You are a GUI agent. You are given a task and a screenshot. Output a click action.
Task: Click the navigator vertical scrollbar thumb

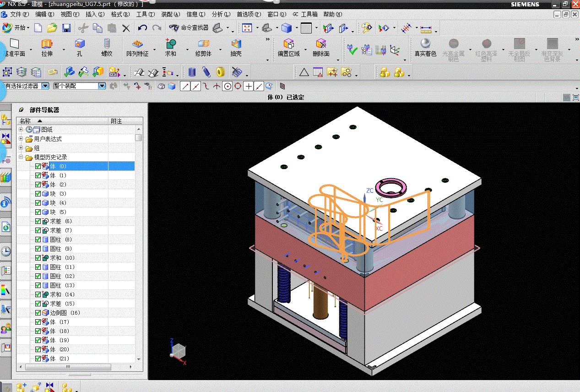click(138, 137)
